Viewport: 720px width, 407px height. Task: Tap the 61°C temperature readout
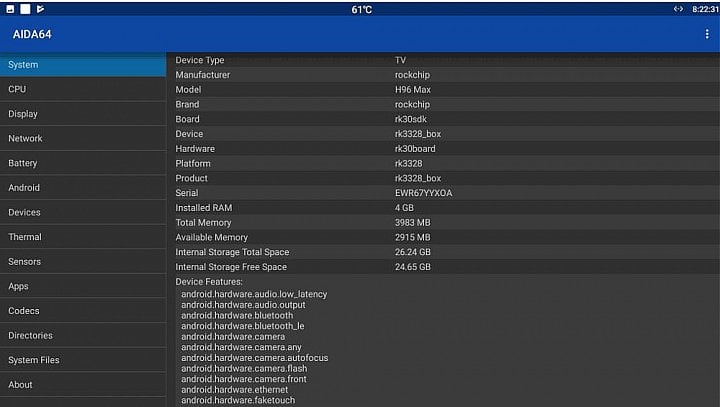pyautogui.click(x=361, y=10)
